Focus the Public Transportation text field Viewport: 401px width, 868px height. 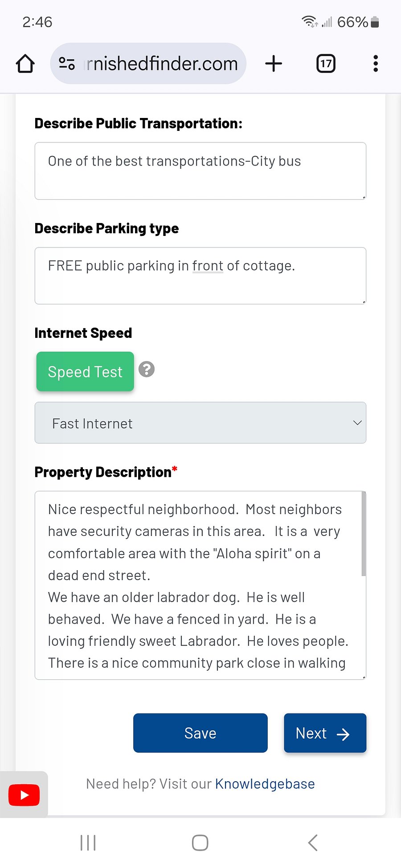coord(200,171)
